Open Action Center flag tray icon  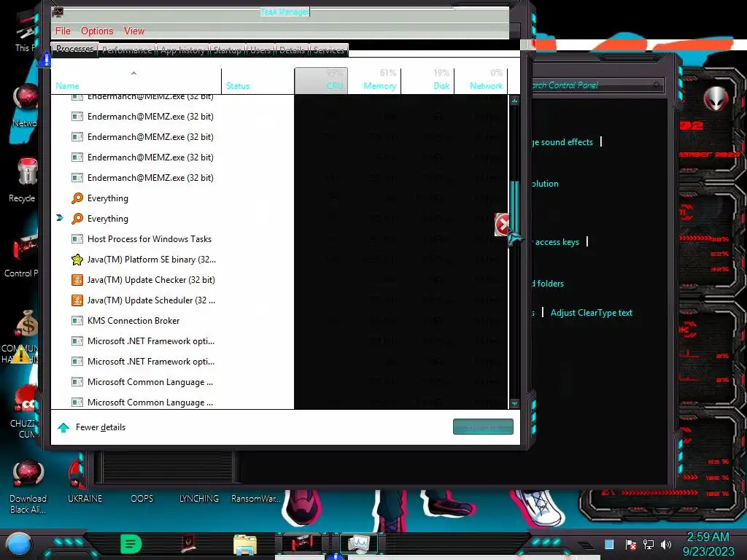pos(630,544)
